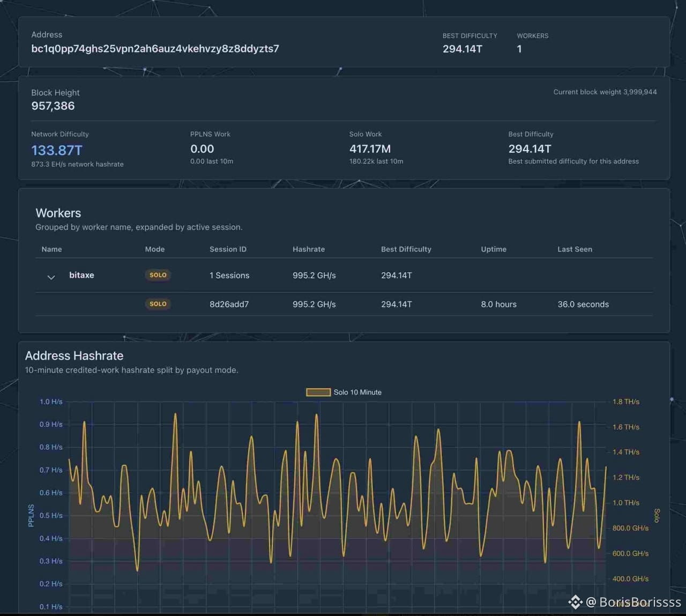Click the Network Difficulty 133.87T value
686x616 pixels.
point(57,150)
